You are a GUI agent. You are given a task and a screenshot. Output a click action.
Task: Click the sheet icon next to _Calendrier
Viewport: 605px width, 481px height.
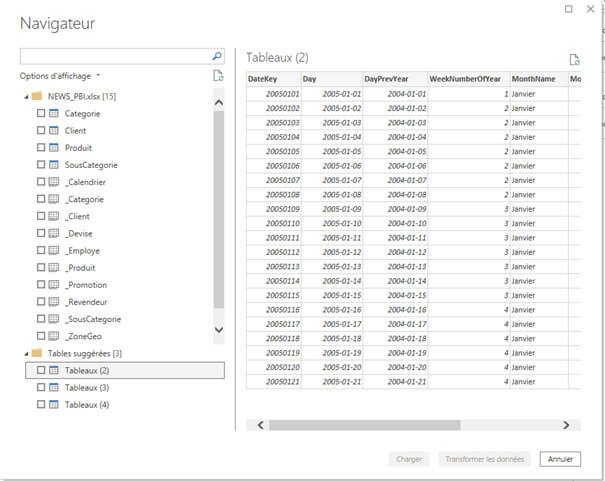click(54, 182)
